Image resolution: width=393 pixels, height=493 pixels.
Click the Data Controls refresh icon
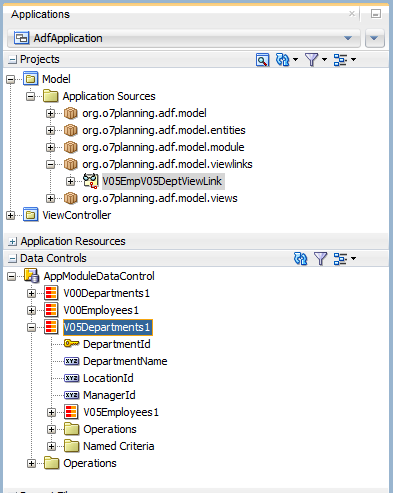(x=300, y=259)
